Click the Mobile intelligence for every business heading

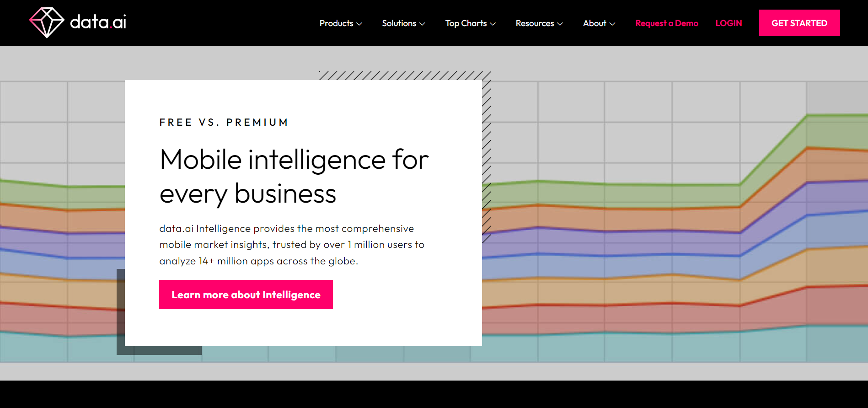(294, 177)
